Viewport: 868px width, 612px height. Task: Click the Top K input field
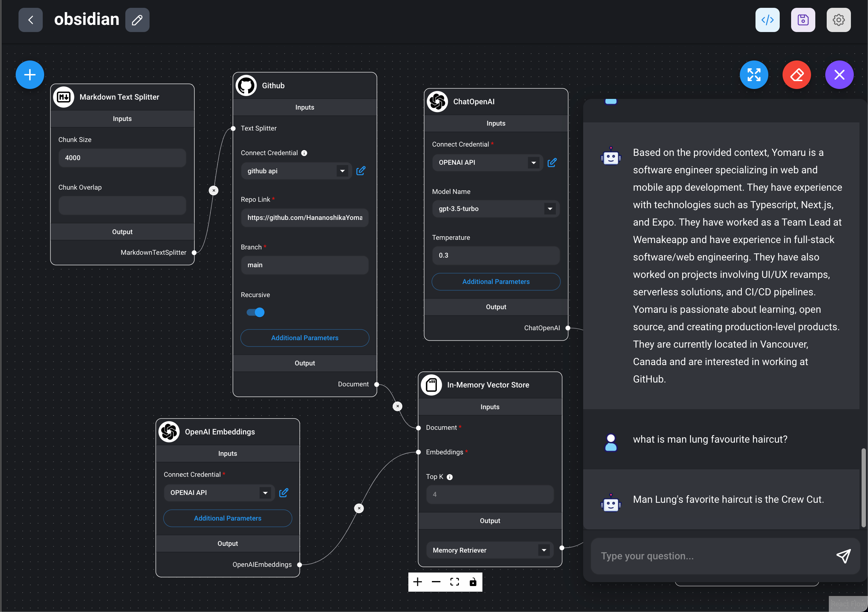pos(490,494)
